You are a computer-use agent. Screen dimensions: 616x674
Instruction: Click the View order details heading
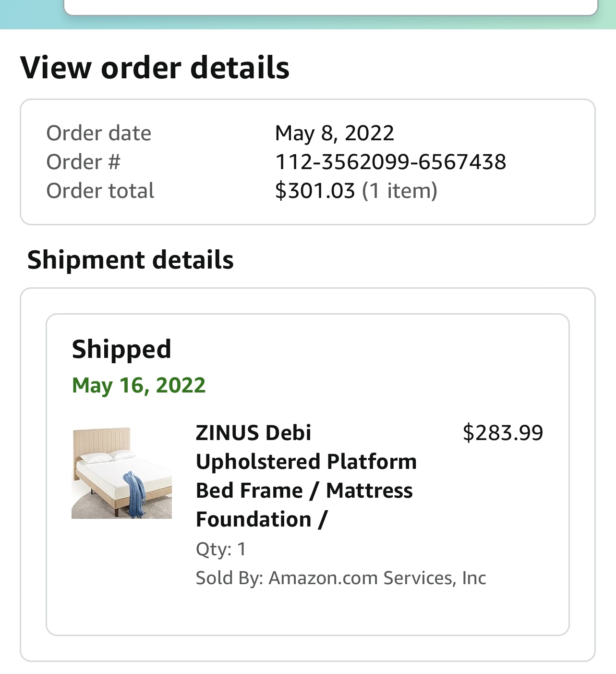pos(155,67)
